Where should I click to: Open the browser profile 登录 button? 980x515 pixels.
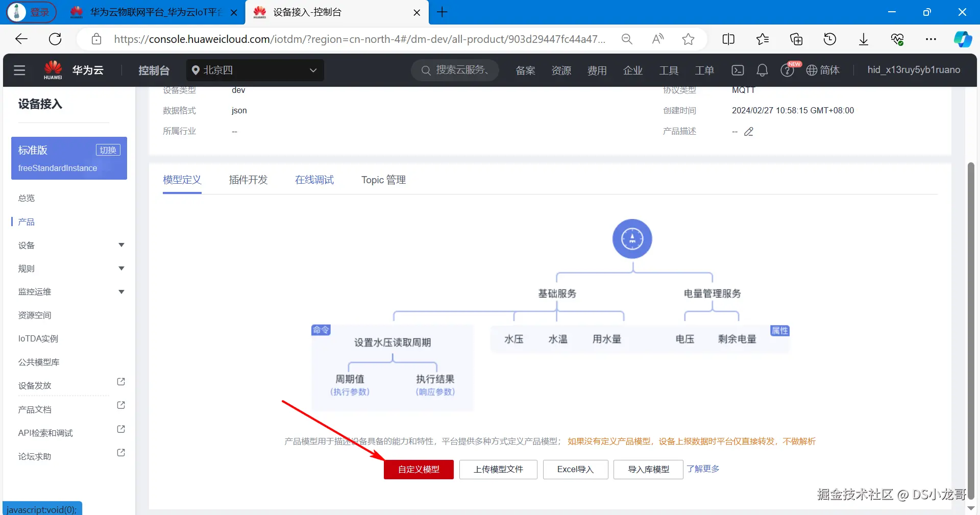[32, 12]
